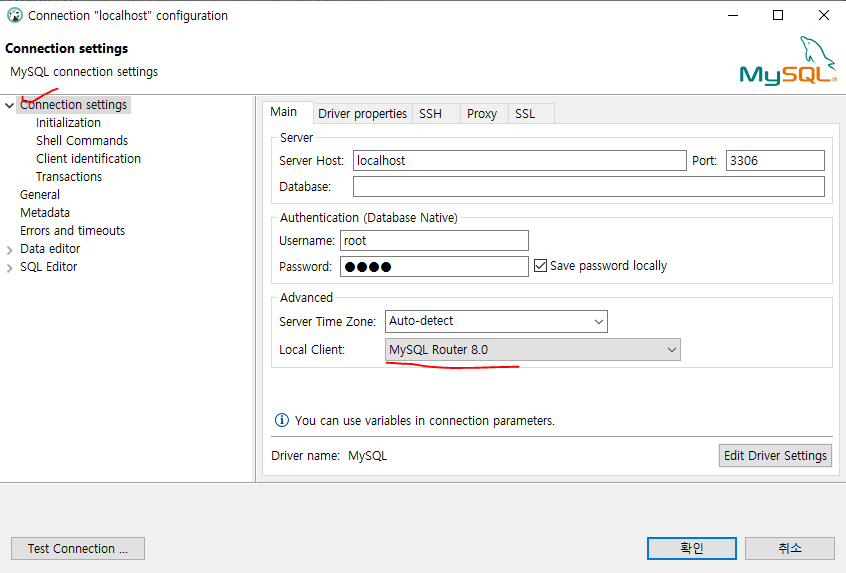Click the Test Connection button
This screenshot has height=573, width=846.
pyautogui.click(x=78, y=548)
